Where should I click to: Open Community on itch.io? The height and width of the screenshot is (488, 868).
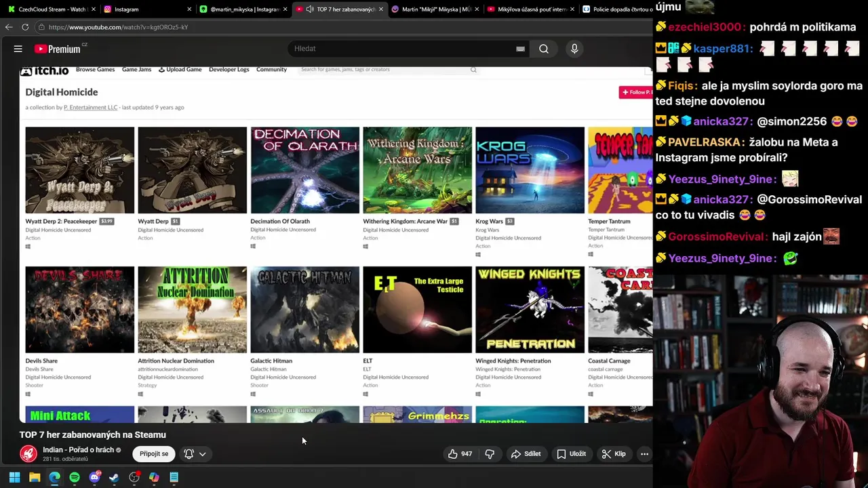[x=271, y=69]
